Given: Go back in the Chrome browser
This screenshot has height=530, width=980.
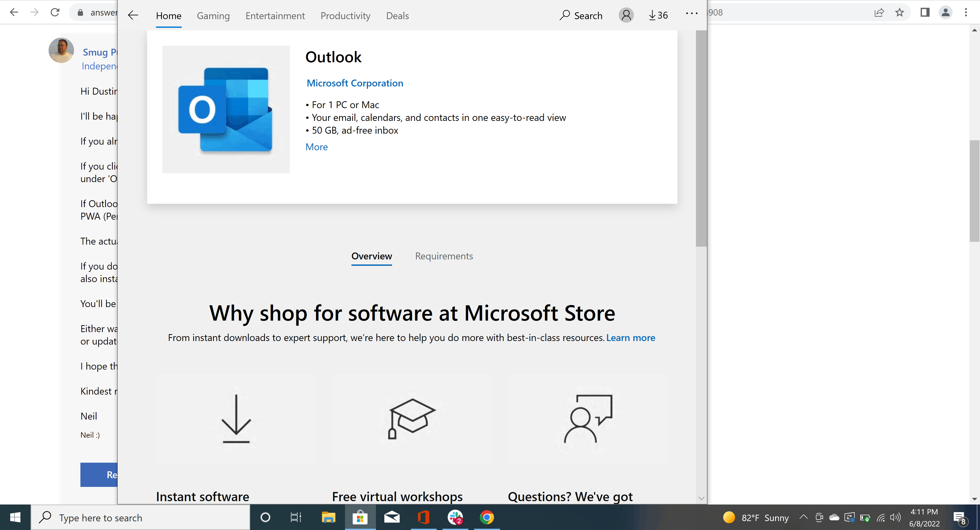Looking at the screenshot, I should [14, 12].
